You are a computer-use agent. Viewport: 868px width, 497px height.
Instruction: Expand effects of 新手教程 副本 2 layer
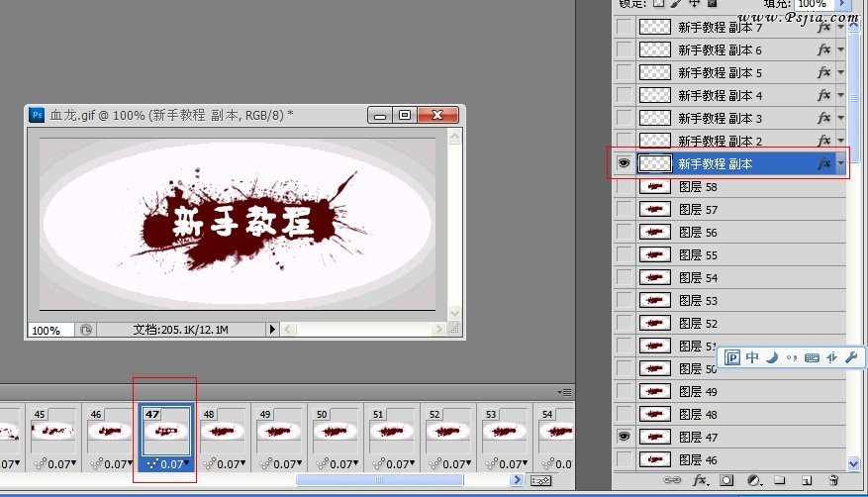[x=841, y=141]
